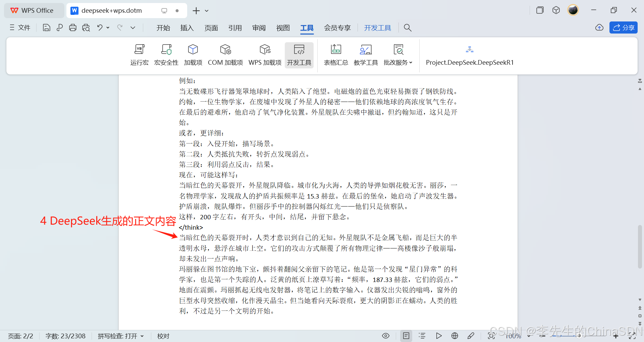Screen dimensions: 644x342
Task: Click the </think> line in the document
Action: 191,227
